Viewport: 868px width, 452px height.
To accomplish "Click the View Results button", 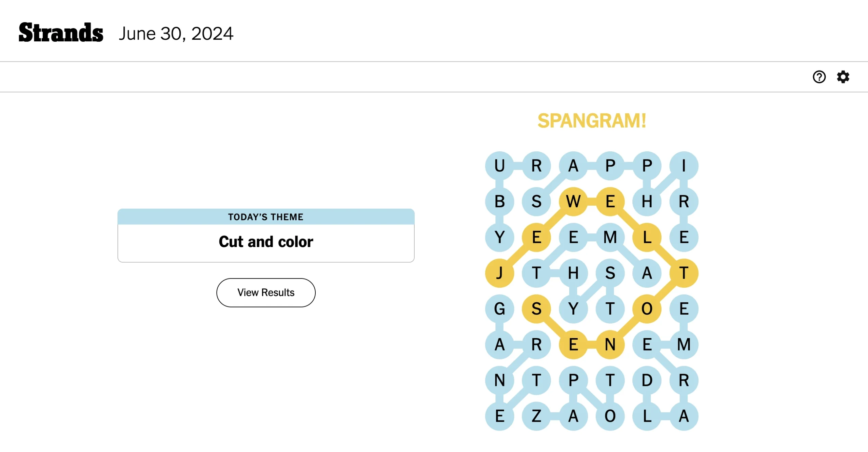I will pyautogui.click(x=266, y=293).
